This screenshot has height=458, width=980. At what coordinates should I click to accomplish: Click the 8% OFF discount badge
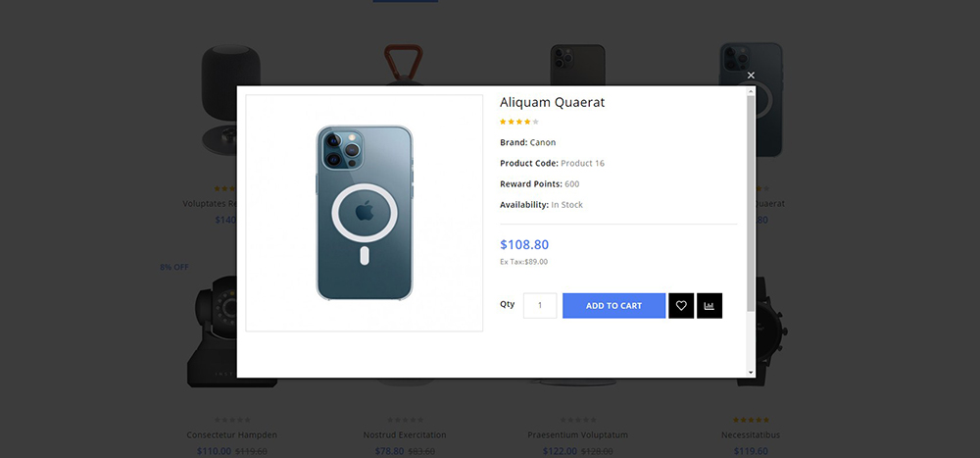(174, 267)
